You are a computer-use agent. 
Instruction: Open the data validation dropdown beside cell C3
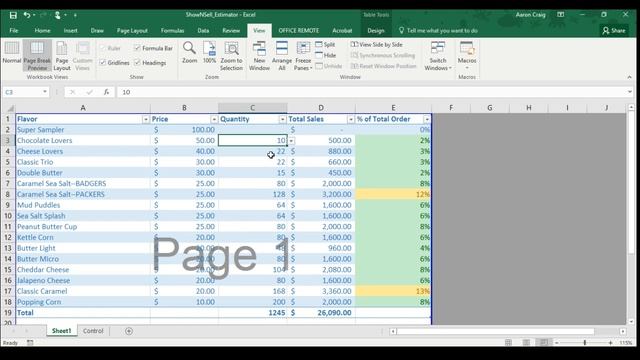click(x=291, y=141)
